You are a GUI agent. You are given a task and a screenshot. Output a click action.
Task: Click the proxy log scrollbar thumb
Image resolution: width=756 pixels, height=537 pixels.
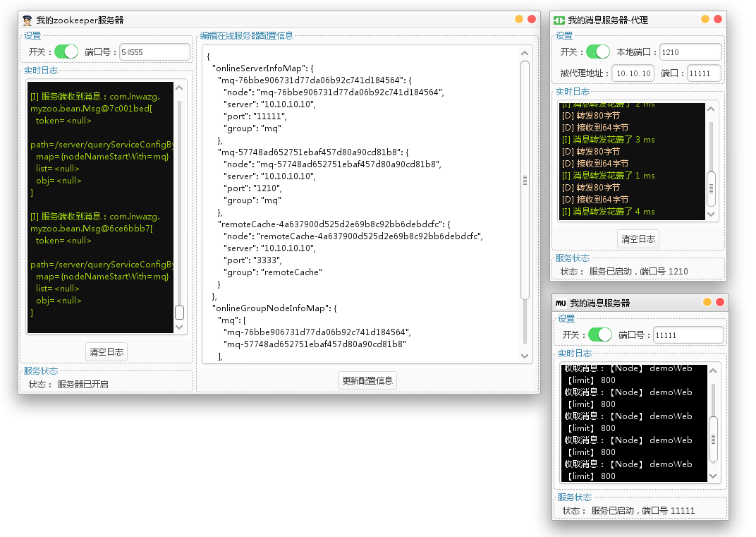(711, 189)
